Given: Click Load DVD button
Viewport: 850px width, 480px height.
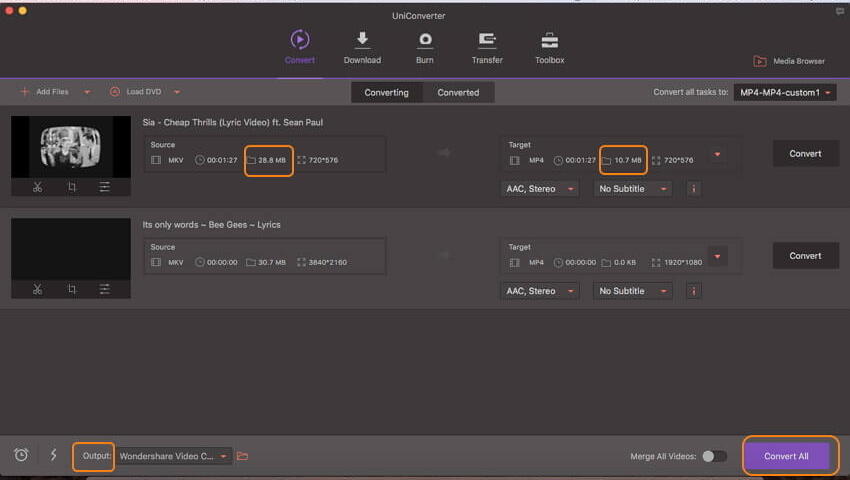Looking at the screenshot, I should click(x=136, y=92).
